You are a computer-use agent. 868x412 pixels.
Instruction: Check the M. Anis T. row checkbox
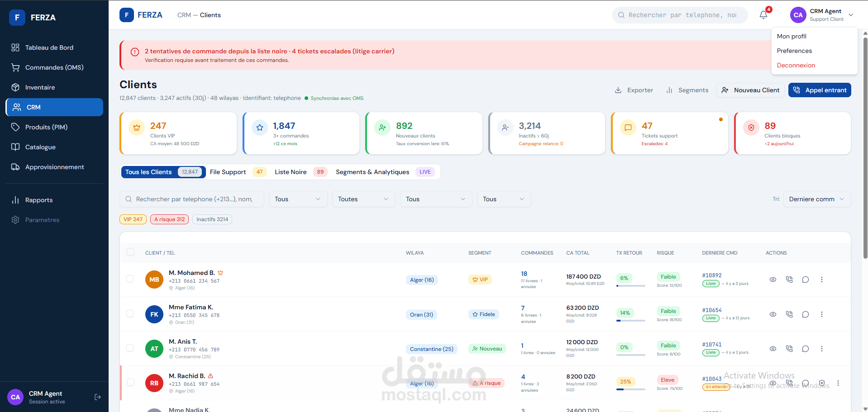pyautogui.click(x=130, y=348)
